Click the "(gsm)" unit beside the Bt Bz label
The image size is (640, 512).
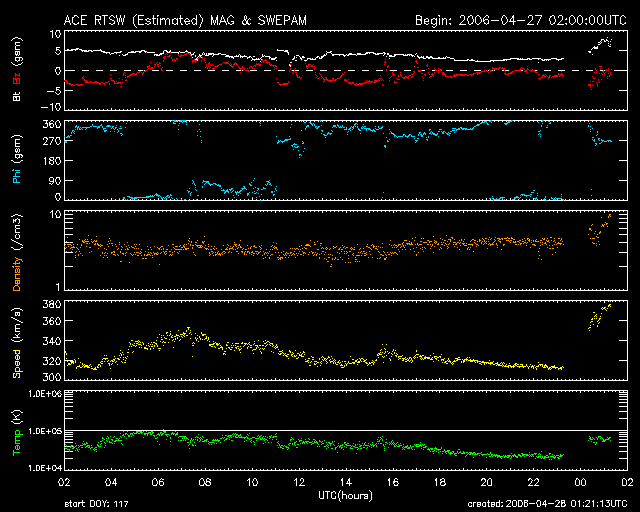click(17, 53)
